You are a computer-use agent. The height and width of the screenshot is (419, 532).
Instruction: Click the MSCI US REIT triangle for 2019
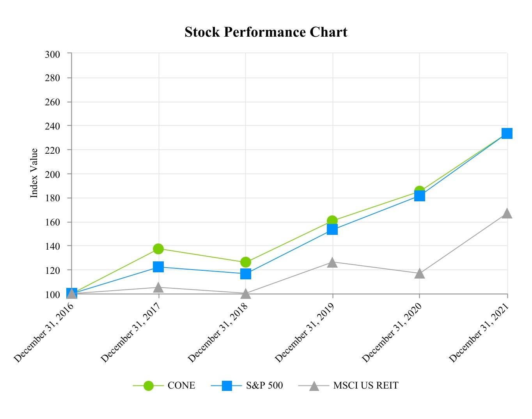click(x=332, y=262)
